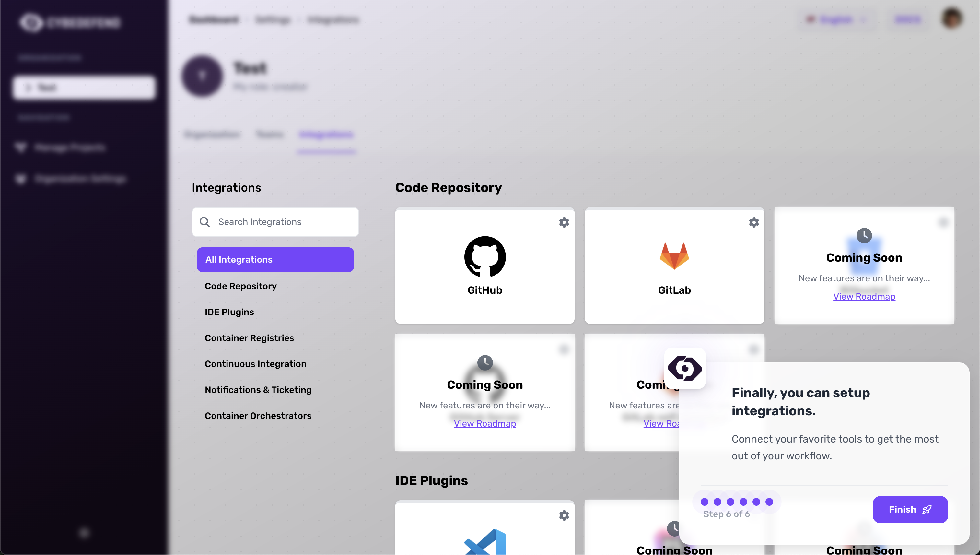Choose the Continuous Integration category
Screen dimensions: 980x555
pos(255,364)
